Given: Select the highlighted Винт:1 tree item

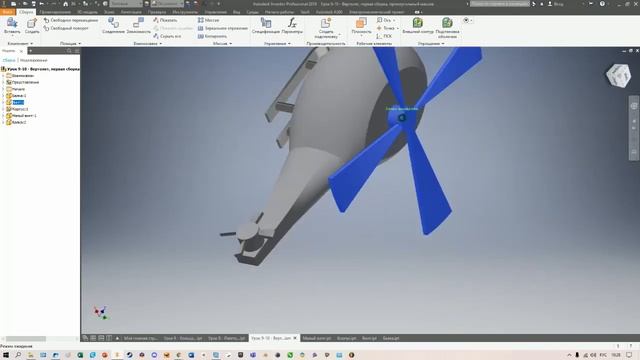Looking at the screenshot, I should (18, 102).
